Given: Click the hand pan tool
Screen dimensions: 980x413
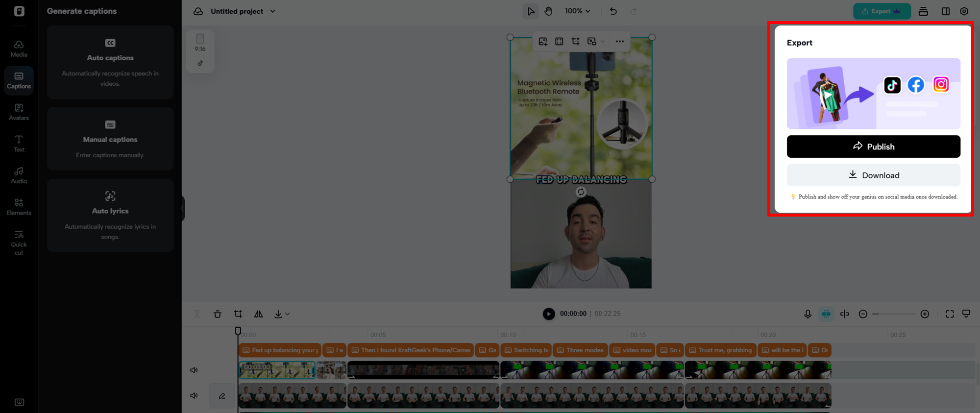Looking at the screenshot, I should tap(548, 11).
